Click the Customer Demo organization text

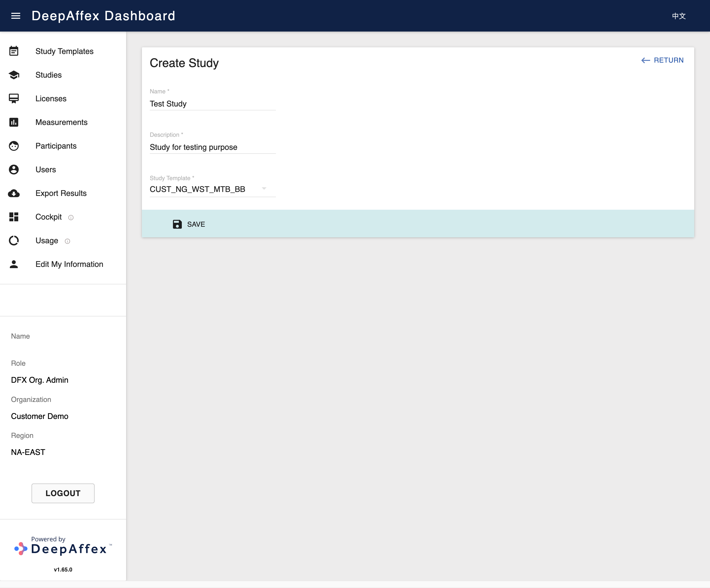pos(40,416)
